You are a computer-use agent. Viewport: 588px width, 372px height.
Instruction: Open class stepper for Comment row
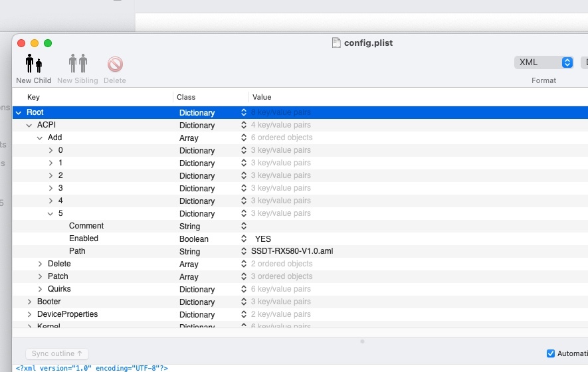[x=244, y=226]
